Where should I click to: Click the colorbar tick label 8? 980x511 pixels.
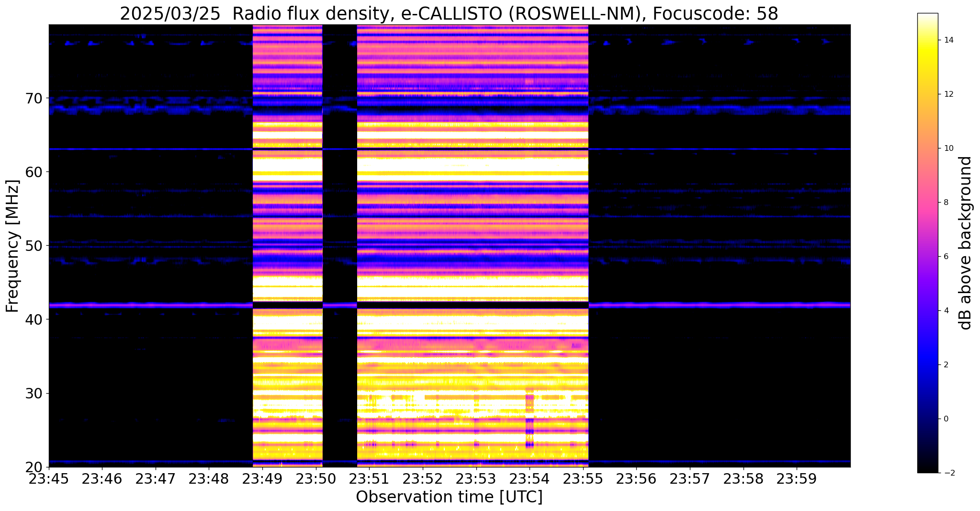pyautogui.click(x=946, y=203)
